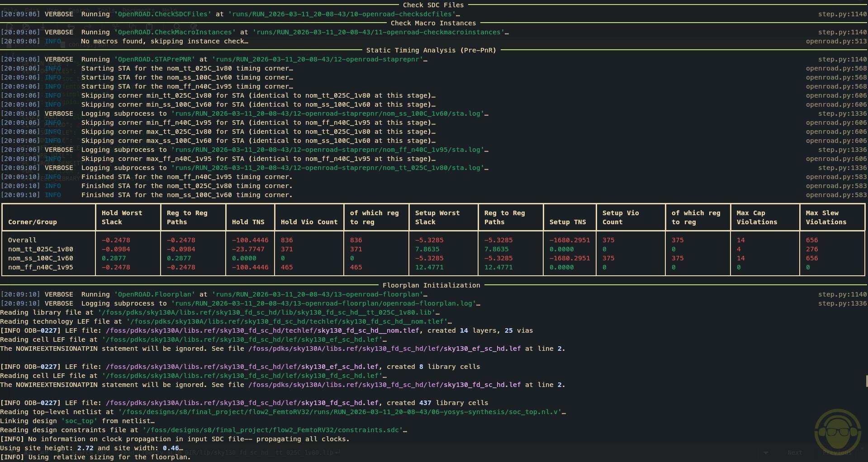
Task: Open the dropdown arrow beside Next
Action: (x=766, y=453)
